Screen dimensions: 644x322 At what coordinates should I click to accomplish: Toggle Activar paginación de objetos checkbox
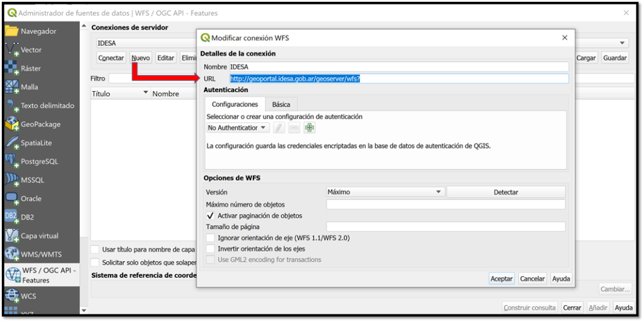[x=210, y=216]
